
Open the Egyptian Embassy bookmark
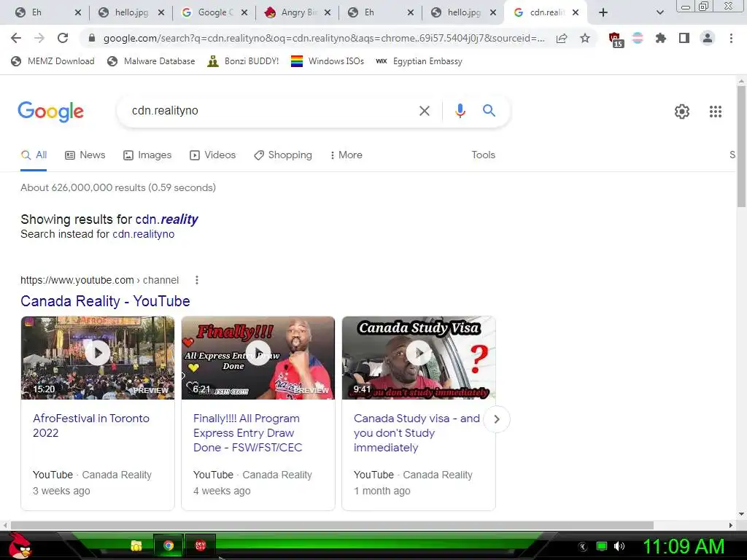(x=419, y=61)
